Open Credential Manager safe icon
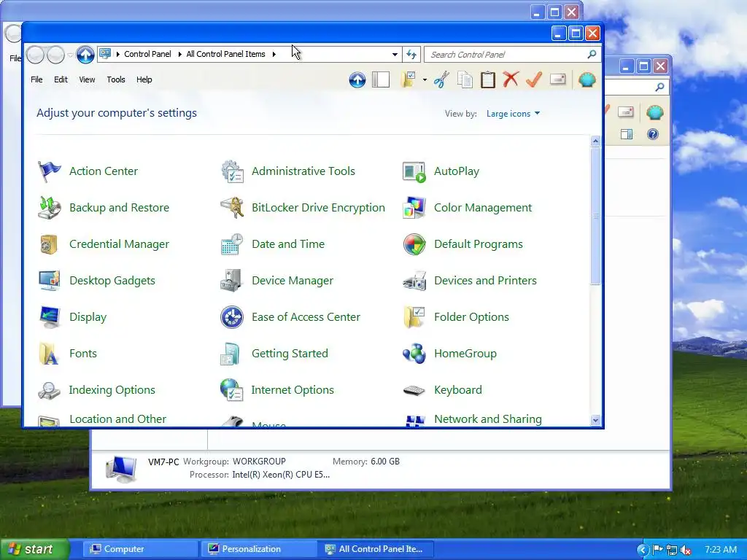 pos(49,244)
